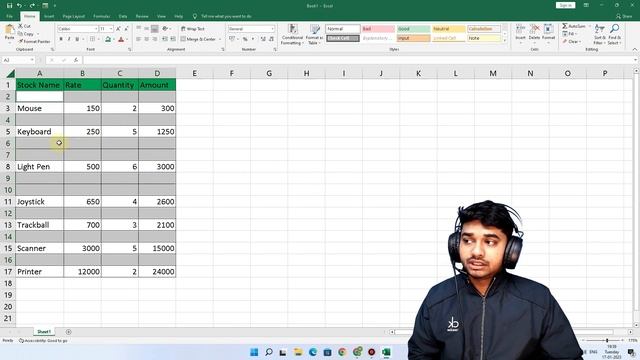Image resolution: width=640 pixels, height=360 pixels.
Task: Open the number format dropdown
Action: click(x=273, y=29)
